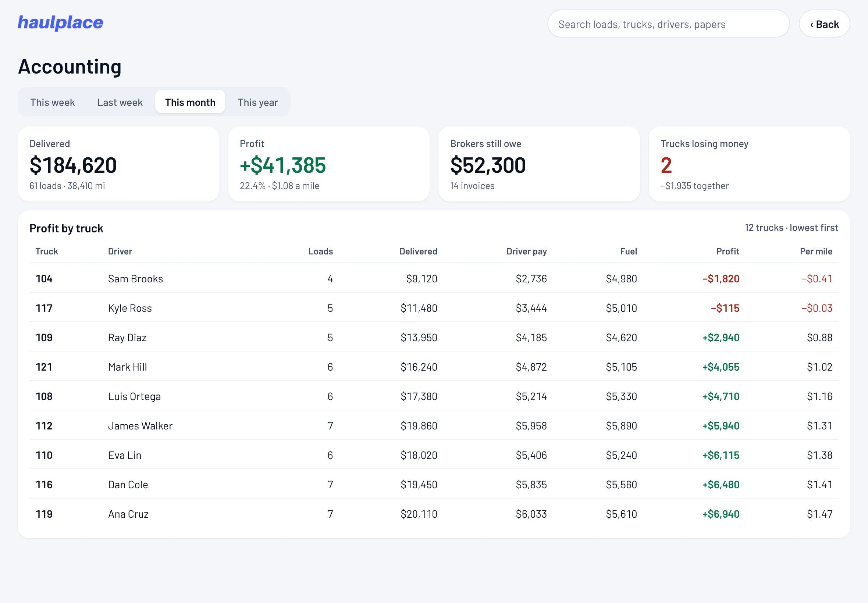Image resolution: width=868 pixels, height=603 pixels.
Task: Click the +$6,940 profit value
Action: pyautogui.click(x=721, y=515)
